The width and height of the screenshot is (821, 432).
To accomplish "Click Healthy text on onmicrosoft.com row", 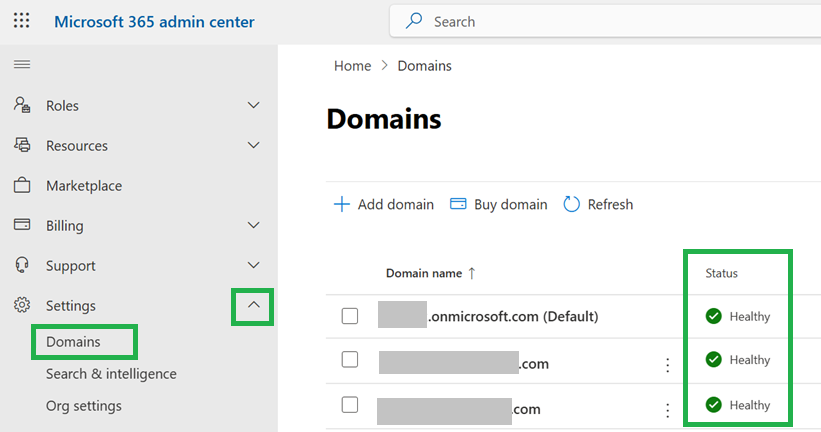I will 750,317.
